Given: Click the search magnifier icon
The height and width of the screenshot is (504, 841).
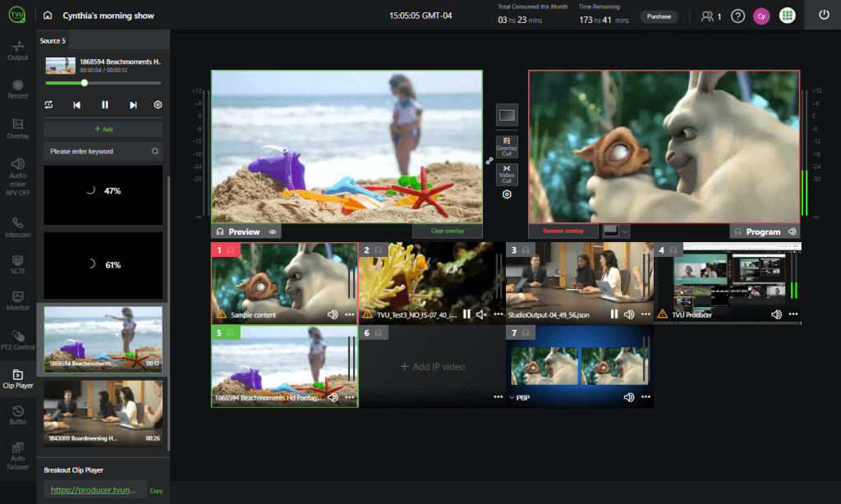Looking at the screenshot, I should (155, 151).
